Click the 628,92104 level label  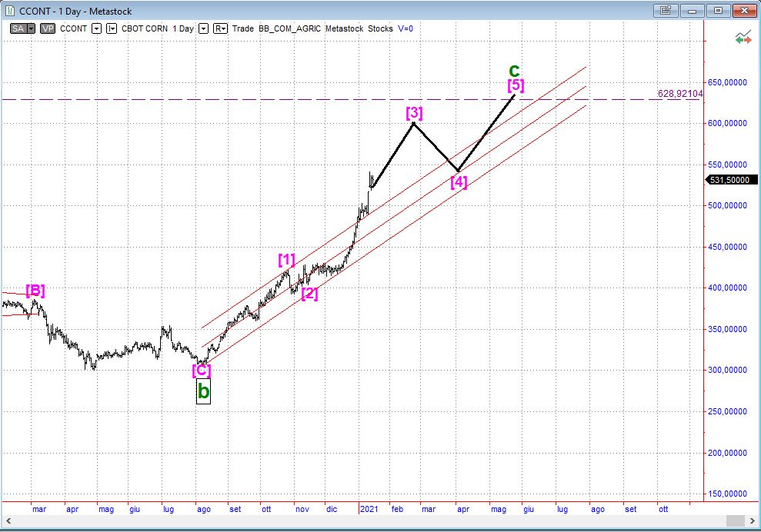click(680, 94)
